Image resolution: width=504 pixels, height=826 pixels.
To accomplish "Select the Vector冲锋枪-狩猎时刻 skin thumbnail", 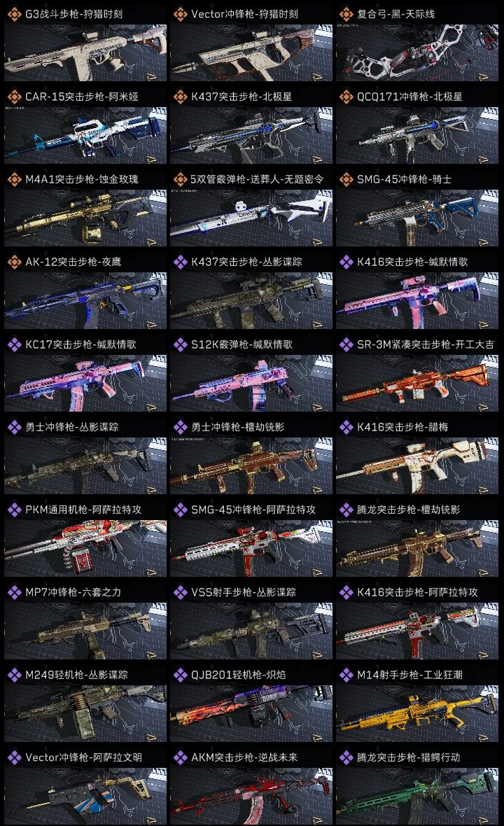I will pos(251,52).
